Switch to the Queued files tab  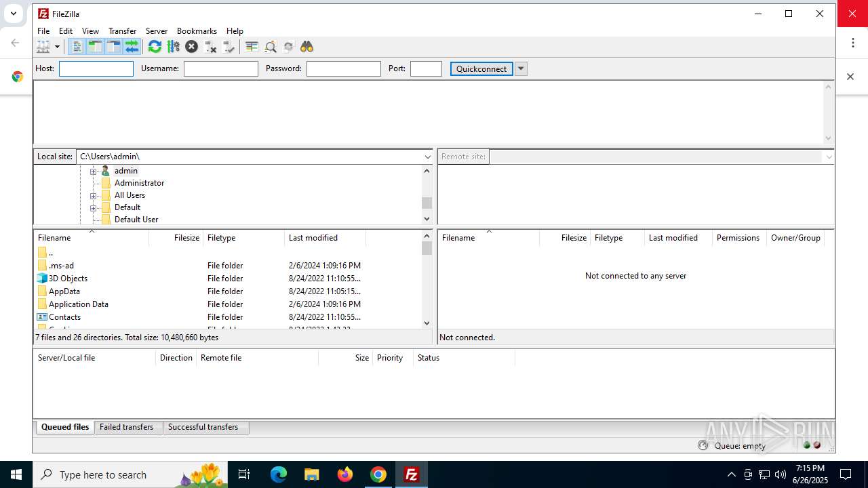tap(65, 427)
